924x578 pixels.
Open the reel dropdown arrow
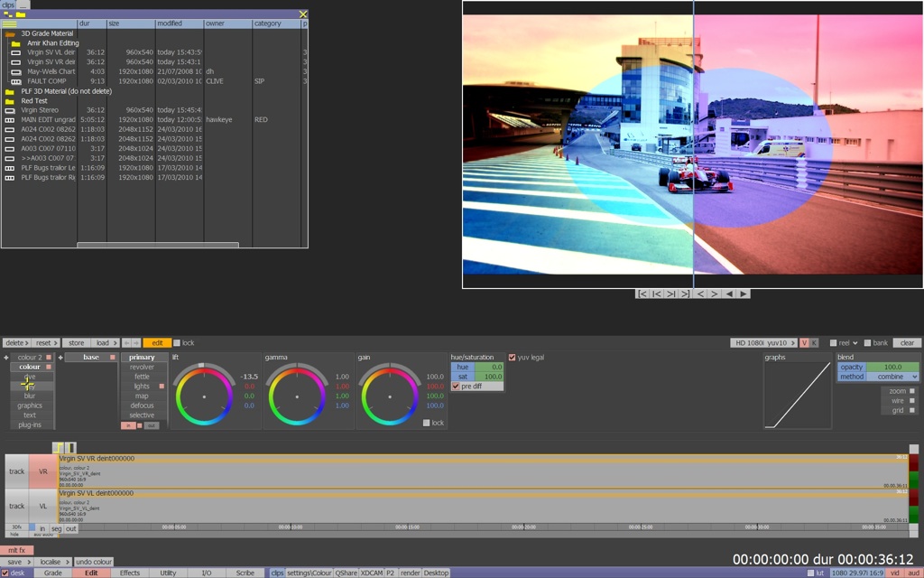coord(855,342)
